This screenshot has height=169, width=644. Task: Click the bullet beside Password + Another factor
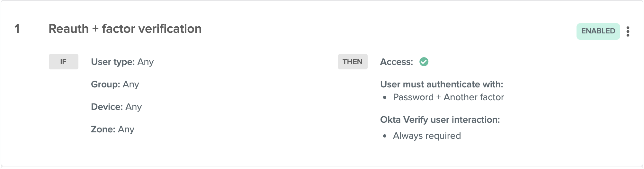pos(385,97)
